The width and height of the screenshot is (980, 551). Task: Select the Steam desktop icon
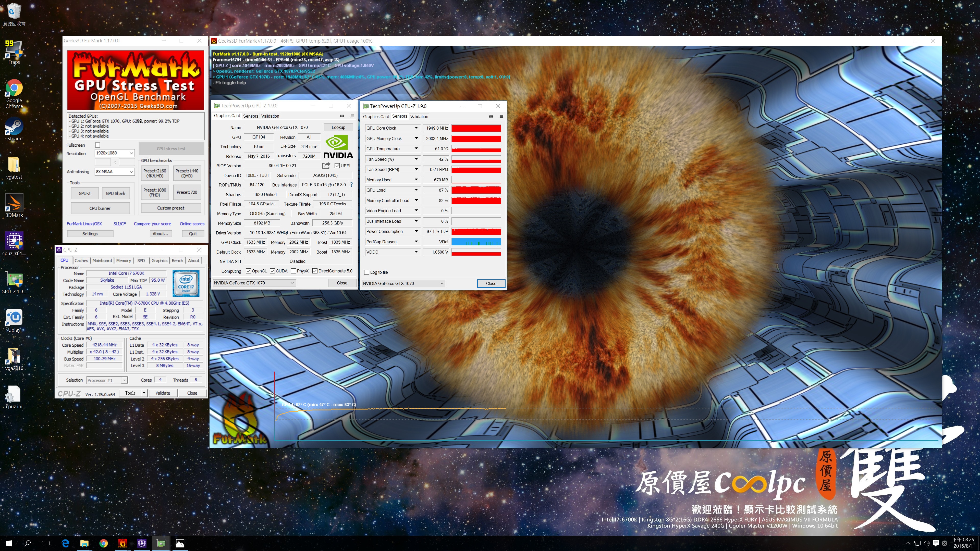pyautogui.click(x=14, y=129)
